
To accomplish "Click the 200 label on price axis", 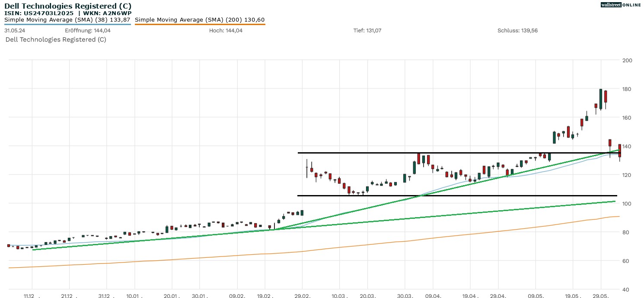I will click(626, 60).
